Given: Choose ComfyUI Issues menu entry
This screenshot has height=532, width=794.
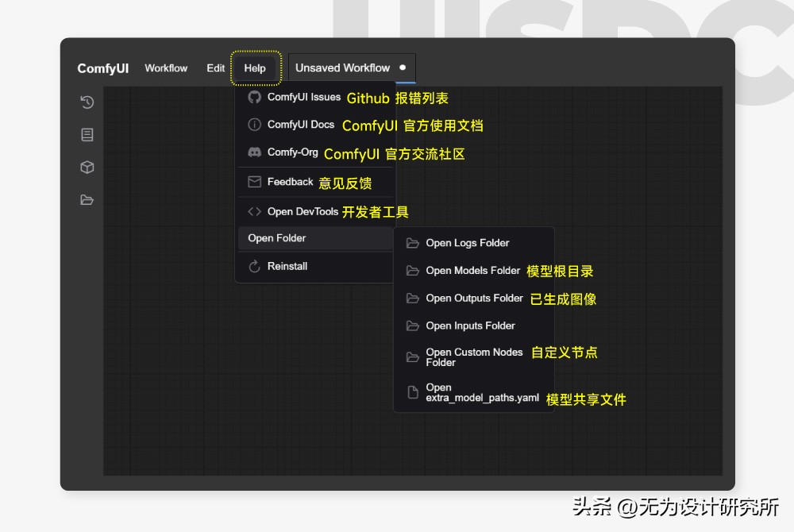Looking at the screenshot, I should click(x=316, y=97).
